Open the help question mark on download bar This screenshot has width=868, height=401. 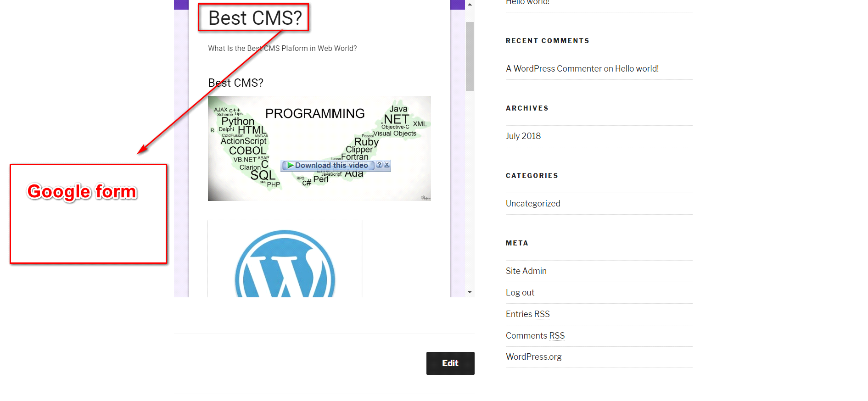[x=379, y=165]
